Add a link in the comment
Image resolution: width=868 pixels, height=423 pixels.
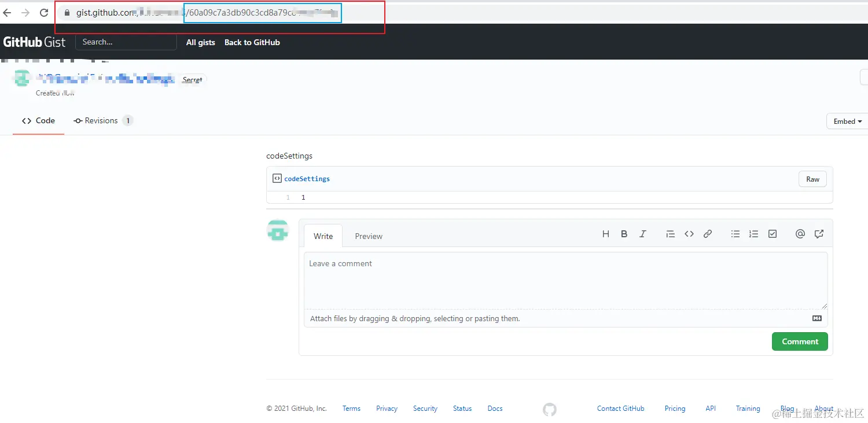pos(708,234)
